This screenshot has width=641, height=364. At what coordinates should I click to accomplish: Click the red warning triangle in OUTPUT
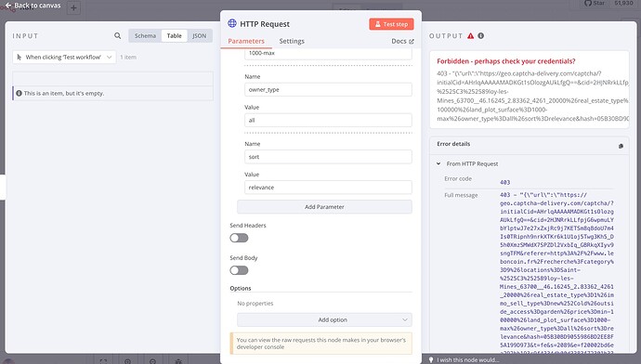(471, 36)
